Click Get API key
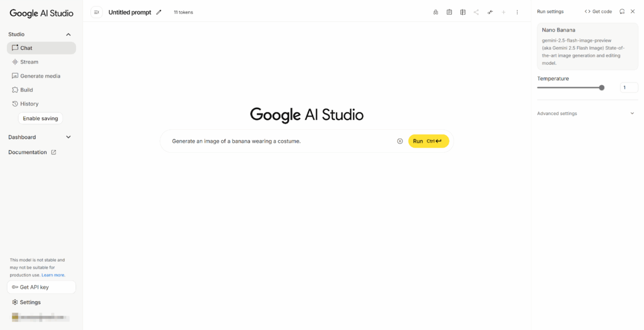The width and height of the screenshot is (644, 330). pos(42,287)
